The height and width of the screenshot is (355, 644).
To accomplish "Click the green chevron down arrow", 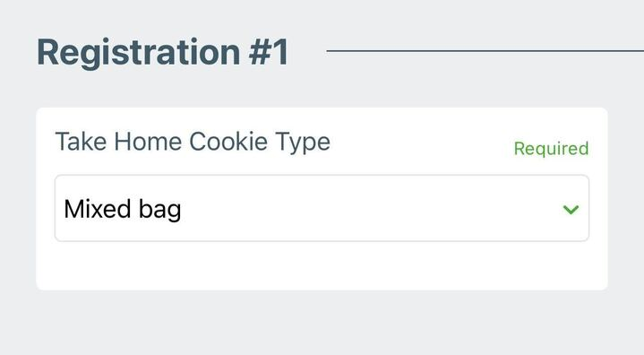I will [571, 210].
